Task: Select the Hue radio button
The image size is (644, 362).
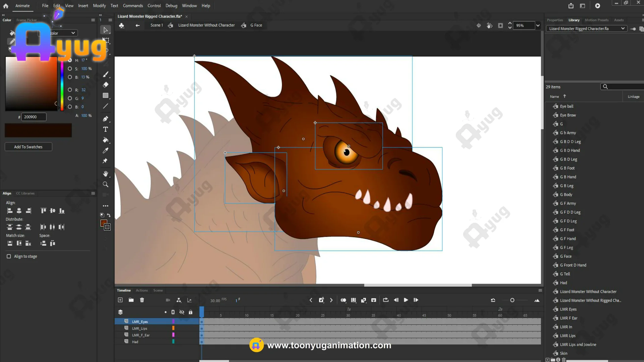Action: point(70,60)
